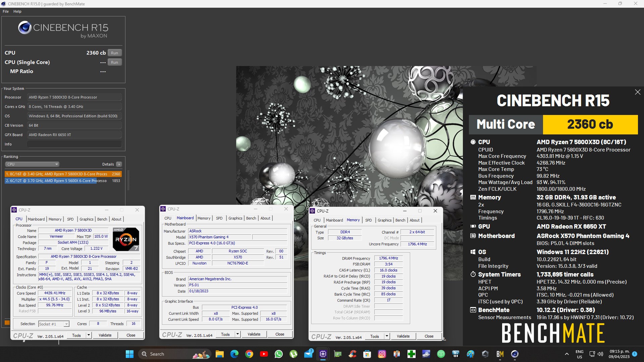Click Close in CPU-Z CPU window
644x362 pixels.
(131, 335)
